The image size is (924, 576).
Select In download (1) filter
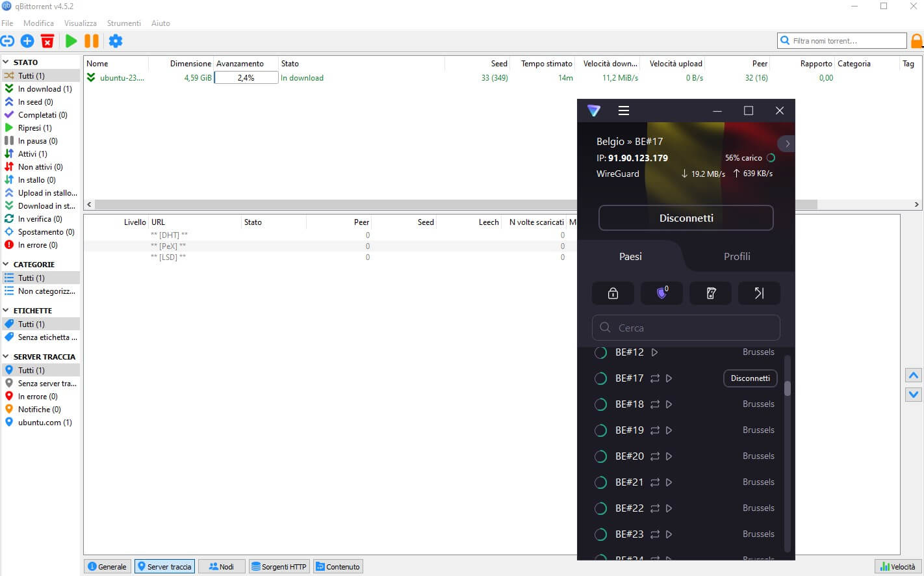40,89
